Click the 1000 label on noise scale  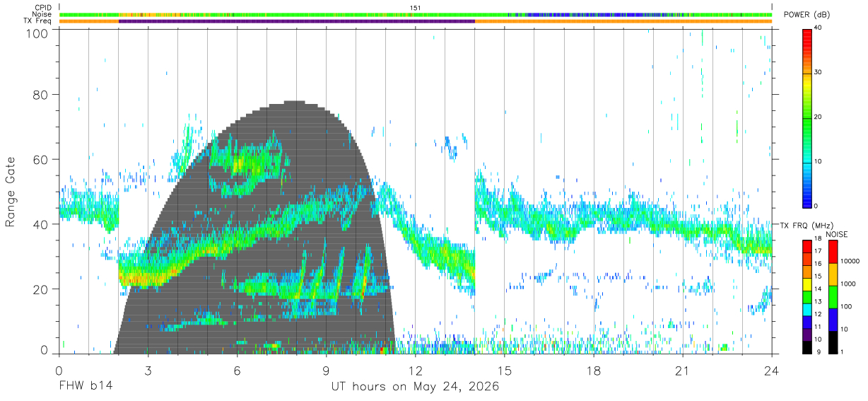pos(848,284)
